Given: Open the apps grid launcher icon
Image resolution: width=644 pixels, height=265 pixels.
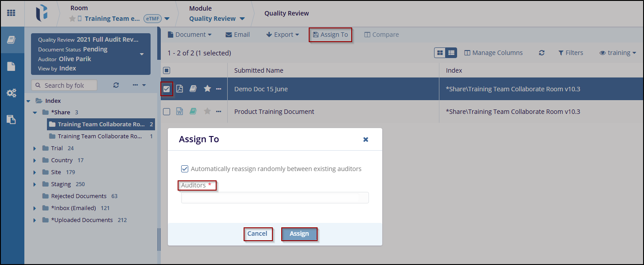Looking at the screenshot, I should coord(11,13).
